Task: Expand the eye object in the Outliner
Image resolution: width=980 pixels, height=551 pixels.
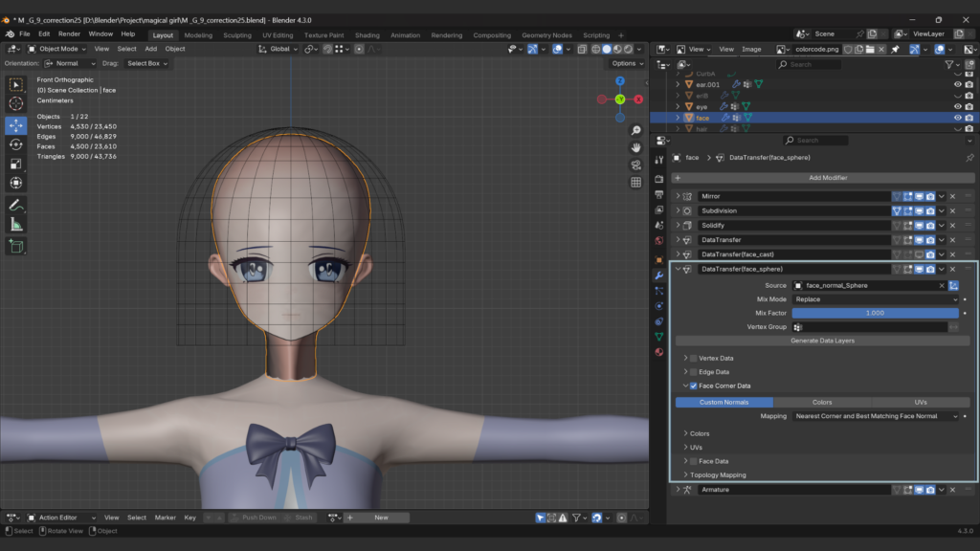Action: click(678, 106)
